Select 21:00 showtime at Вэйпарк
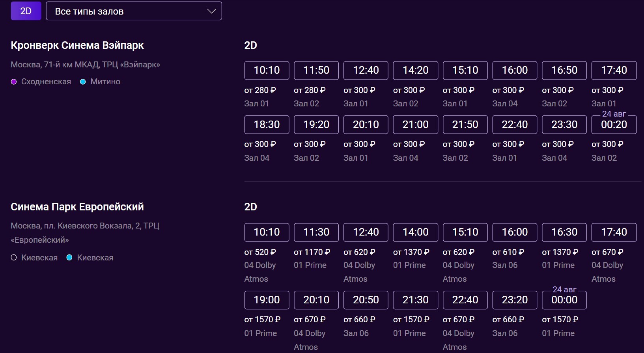The height and width of the screenshot is (353, 644). pyautogui.click(x=416, y=124)
